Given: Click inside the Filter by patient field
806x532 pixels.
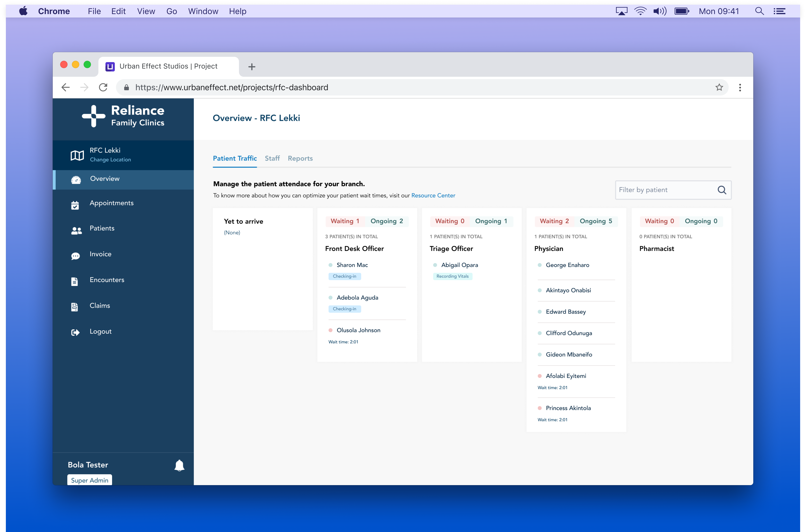Looking at the screenshot, I should point(673,190).
